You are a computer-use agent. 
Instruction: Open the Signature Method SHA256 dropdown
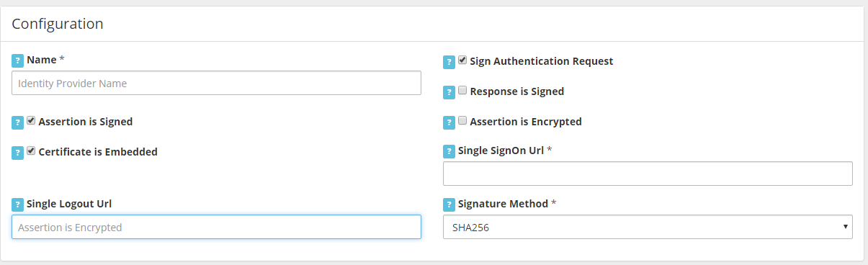tap(648, 227)
